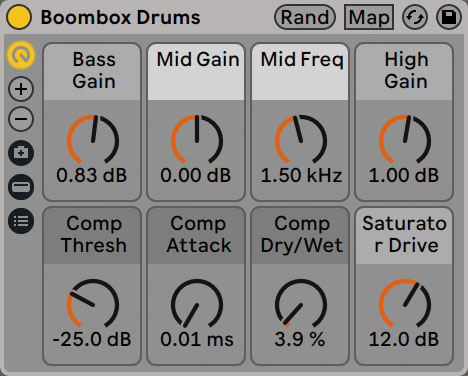
Task: Enable Macro Map mode
Action: pyautogui.click(x=369, y=17)
